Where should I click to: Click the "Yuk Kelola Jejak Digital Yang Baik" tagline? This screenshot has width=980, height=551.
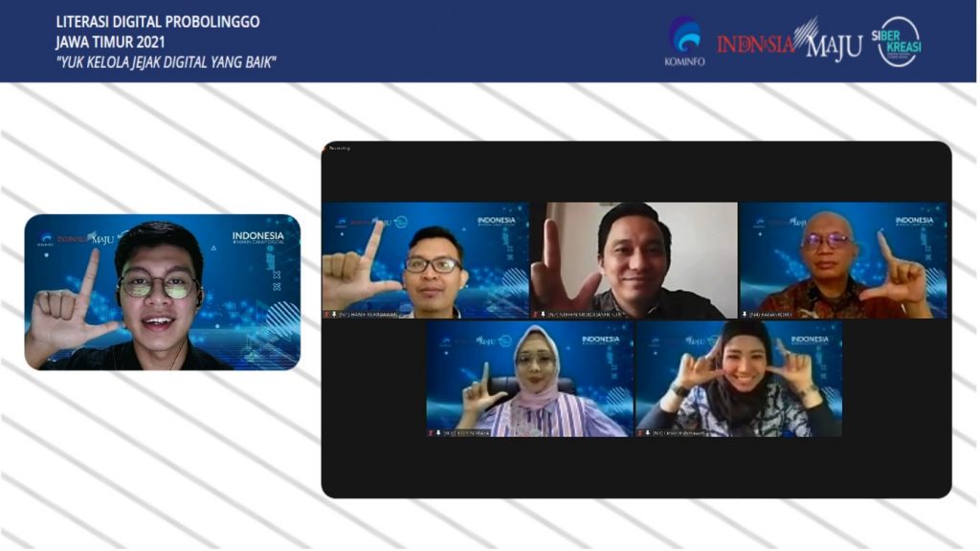pyautogui.click(x=166, y=63)
